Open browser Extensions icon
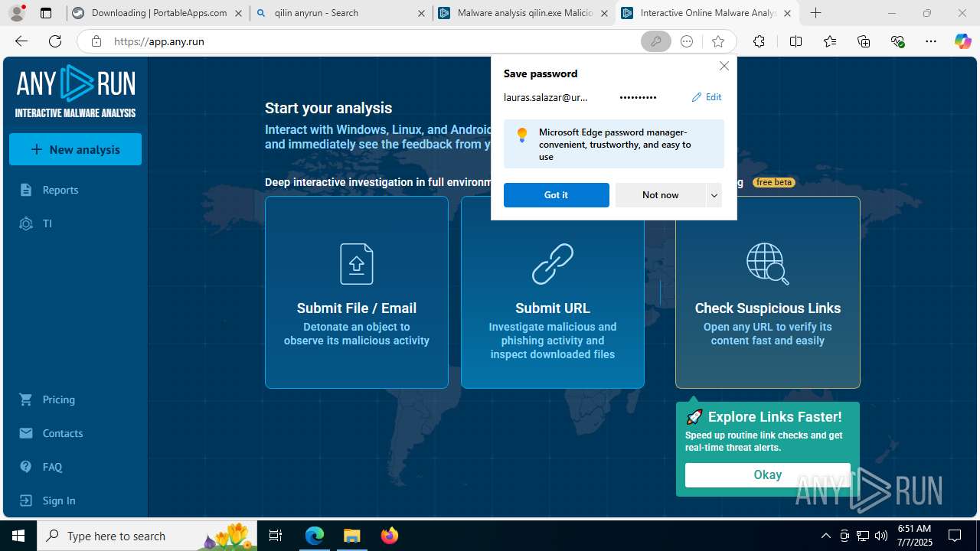 [759, 41]
